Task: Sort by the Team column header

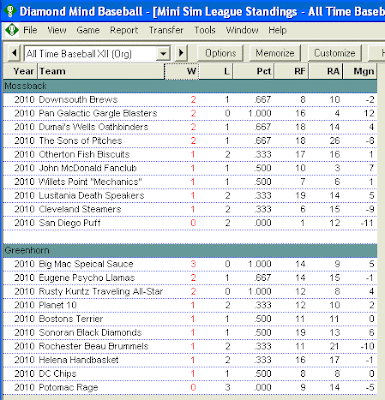Action: tap(101, 71)
